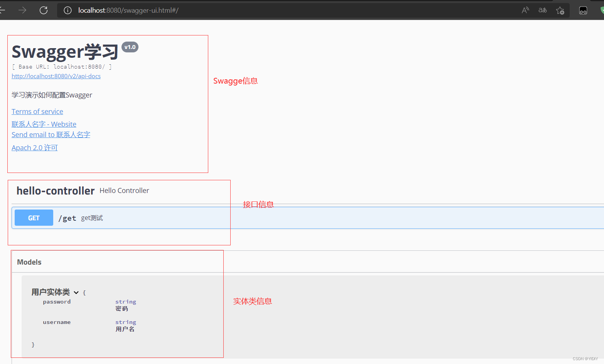Toggle the 用户实体类 model chevron
Image resolution: width=604 pixels, height=364 pixels.
pos(76,293)
